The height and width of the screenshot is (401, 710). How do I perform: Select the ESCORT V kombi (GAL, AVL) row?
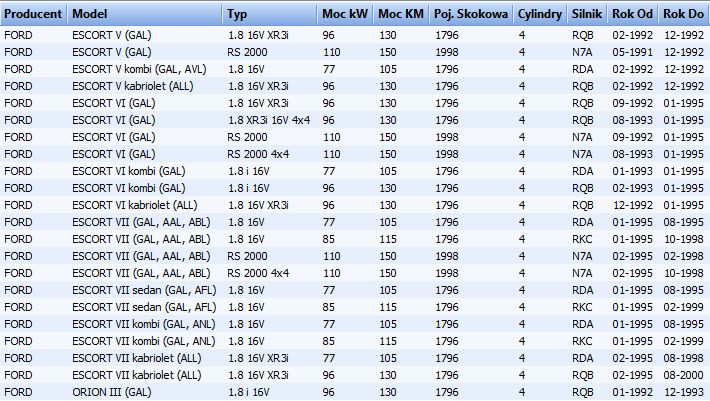[x=355, y=69]
